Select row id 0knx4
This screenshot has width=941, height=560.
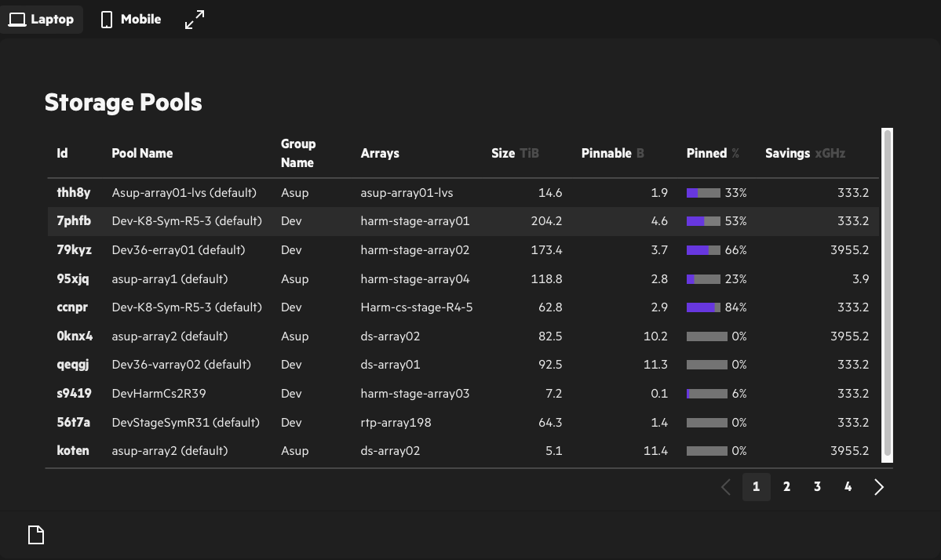(x=75, y=336)
